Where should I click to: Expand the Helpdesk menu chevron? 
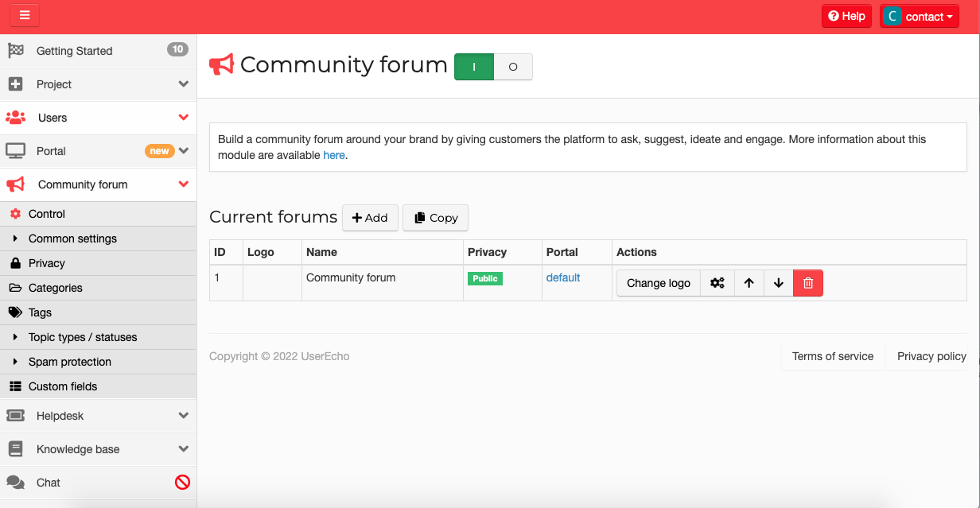pos(184,416)
